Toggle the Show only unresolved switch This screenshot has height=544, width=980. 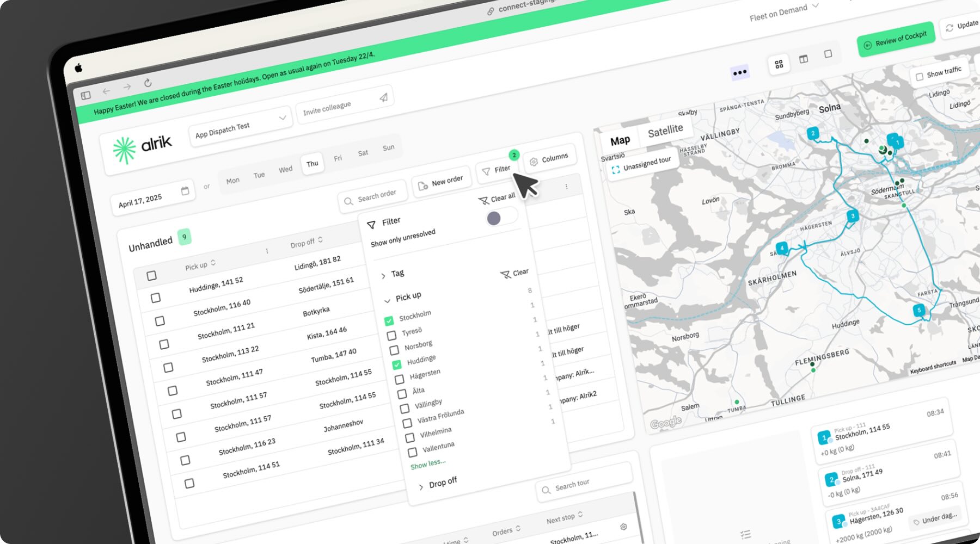[501, 217]
